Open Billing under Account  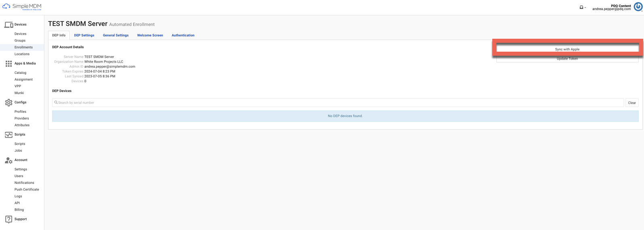(x=19, y=210)
